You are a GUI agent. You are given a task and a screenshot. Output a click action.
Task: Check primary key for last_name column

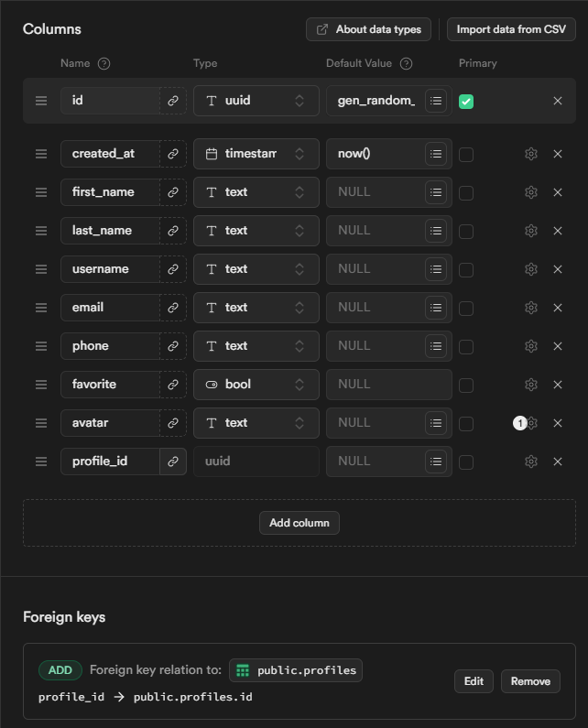point(466,232)
